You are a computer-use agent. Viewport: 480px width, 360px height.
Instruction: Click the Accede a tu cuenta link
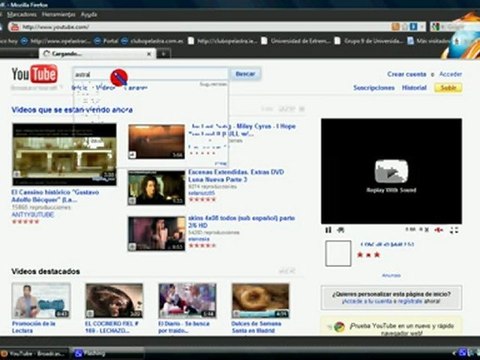pyautogui.click(x=367, y=301)
